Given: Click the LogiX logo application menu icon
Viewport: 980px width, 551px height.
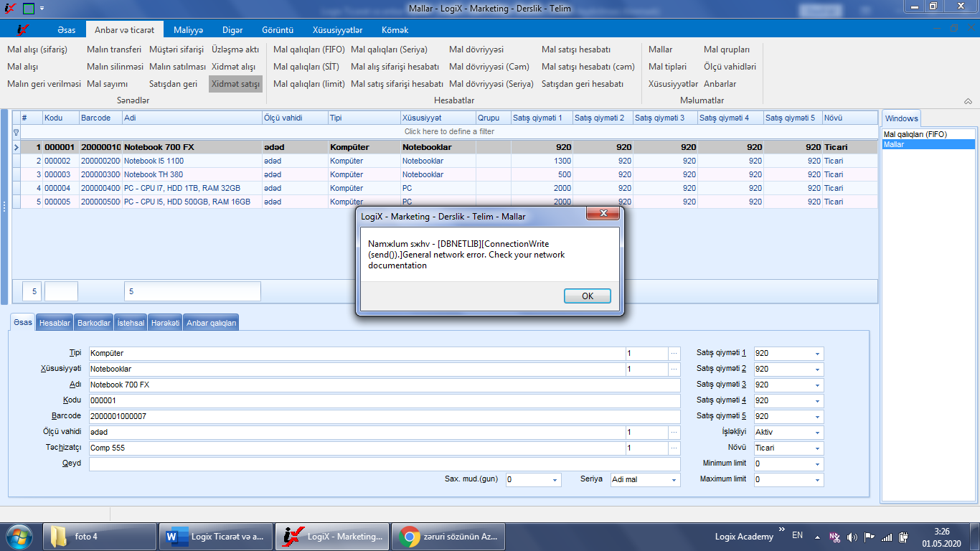Looking at the screenshot, I should tap(24, 30).
